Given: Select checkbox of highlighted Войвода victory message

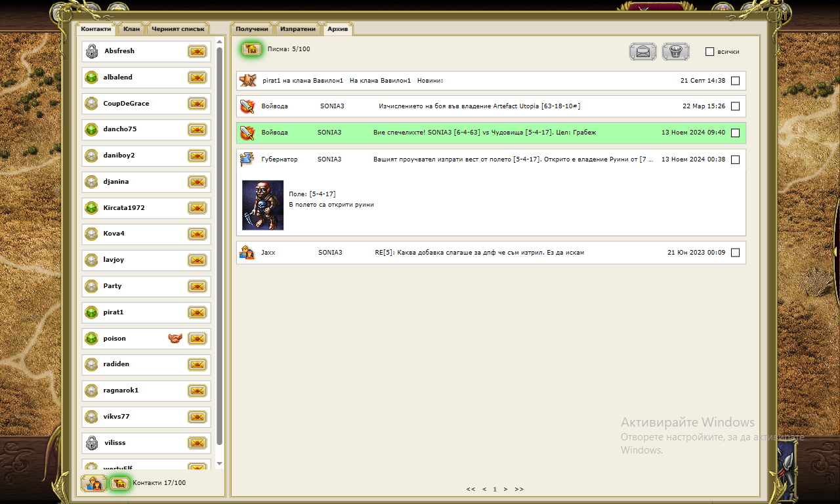Looking at the screenshot, I should 735,133.
